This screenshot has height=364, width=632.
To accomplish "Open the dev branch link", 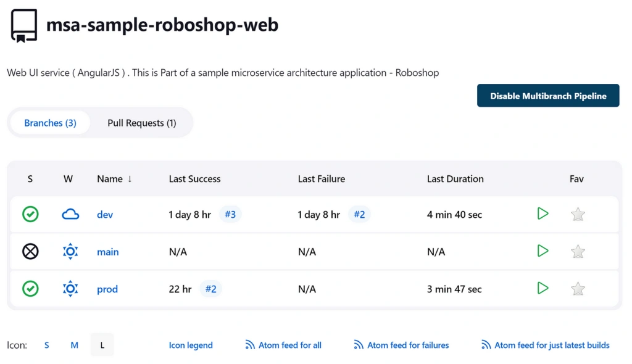I will 105,215.
